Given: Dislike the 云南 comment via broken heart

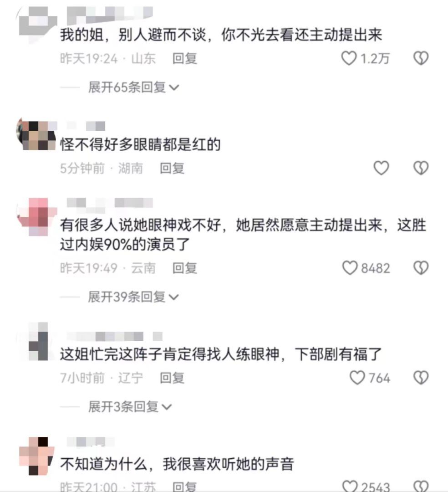Looking at the screenshot, I should (421, 268).
